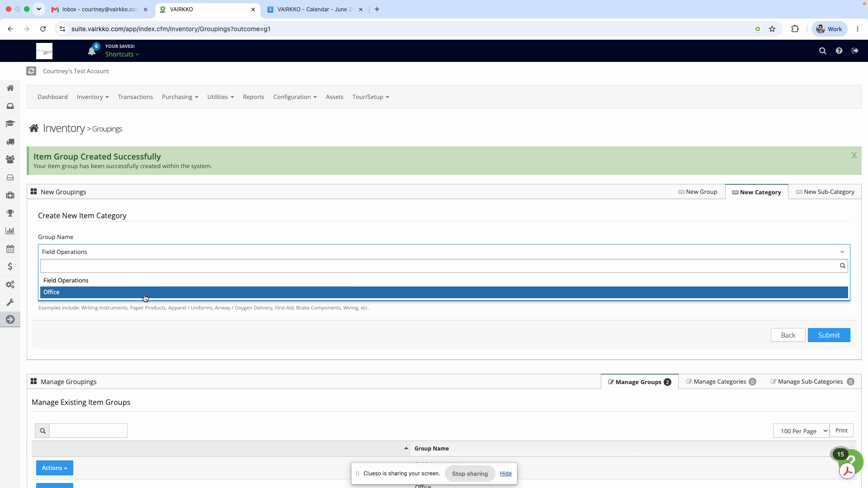
Task: Open the browser extensions puzzle icon
Action: click(x=795, y=29)
